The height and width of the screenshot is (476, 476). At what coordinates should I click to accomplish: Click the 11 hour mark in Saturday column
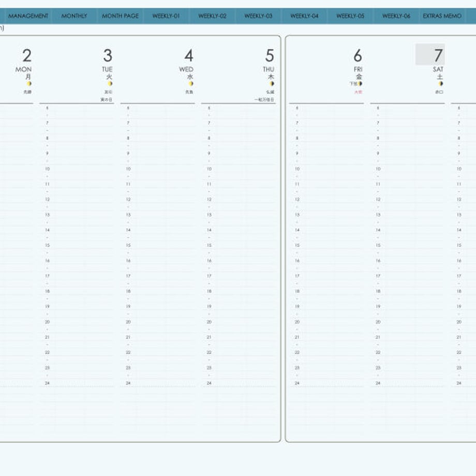(x=378, y=184)
